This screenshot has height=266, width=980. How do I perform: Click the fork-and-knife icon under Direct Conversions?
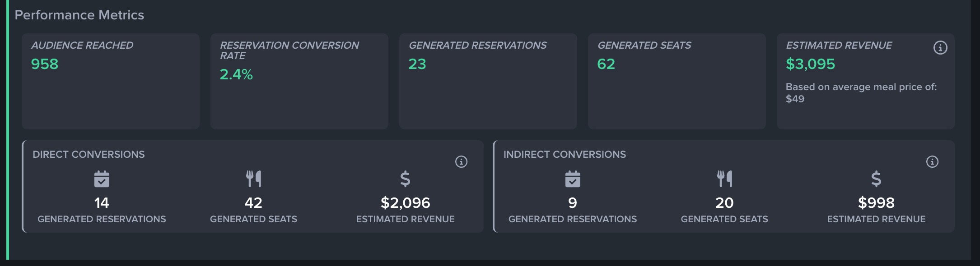point(253,179)
